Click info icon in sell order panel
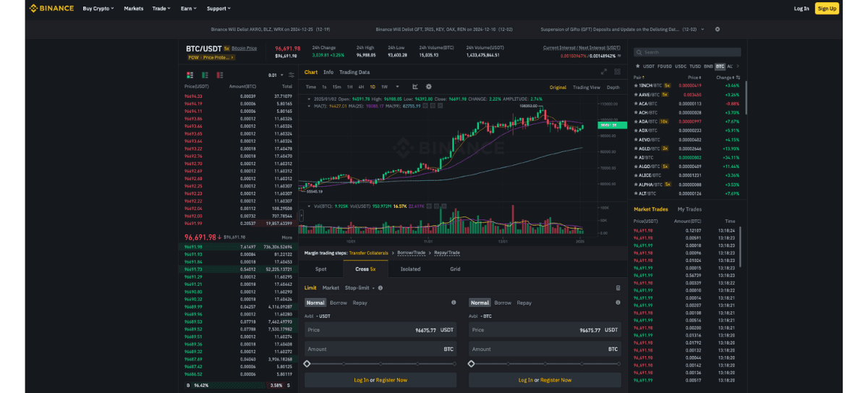This screenshot has width=868, height=393. tap(618, 303)
